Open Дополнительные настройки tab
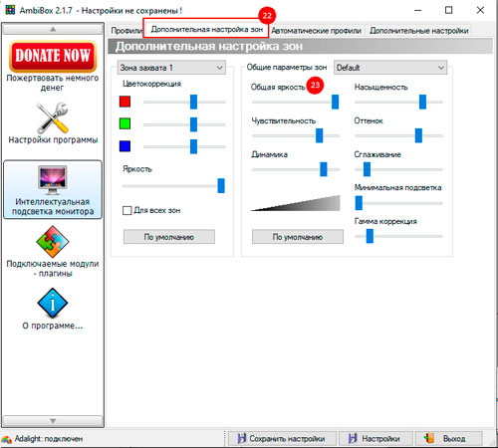This screenshot has width=498, height=448. pos(418,31)
